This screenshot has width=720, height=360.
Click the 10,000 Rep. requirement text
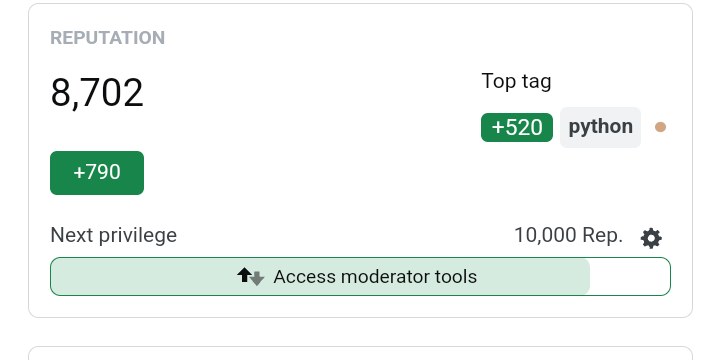[x=568, y=235]
